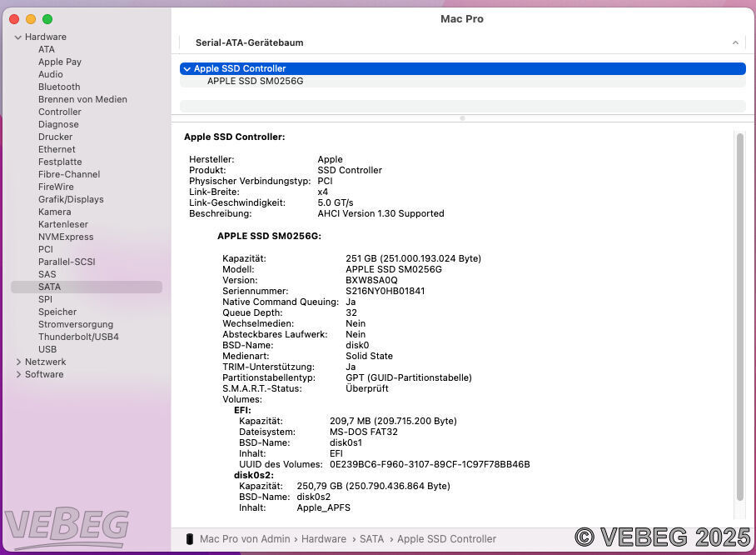
Task: Click the serial number S216NY0HB01841
Action: click(x=385, y=291)
